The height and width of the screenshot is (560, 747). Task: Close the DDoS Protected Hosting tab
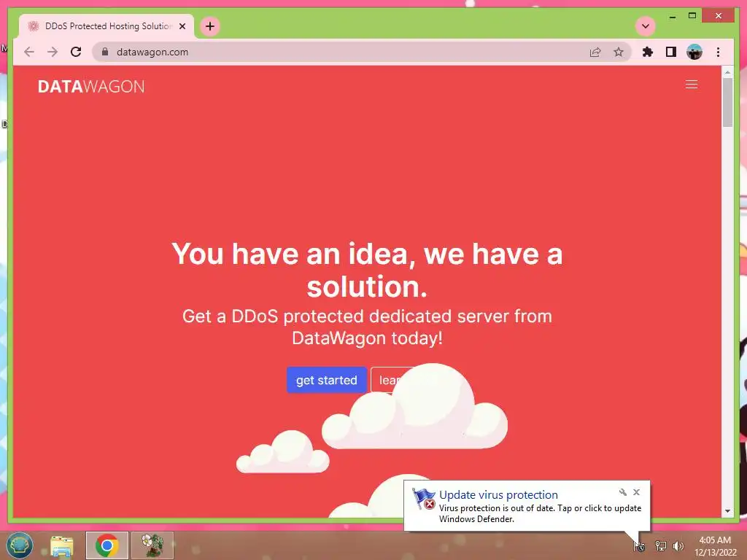[182, 26]
